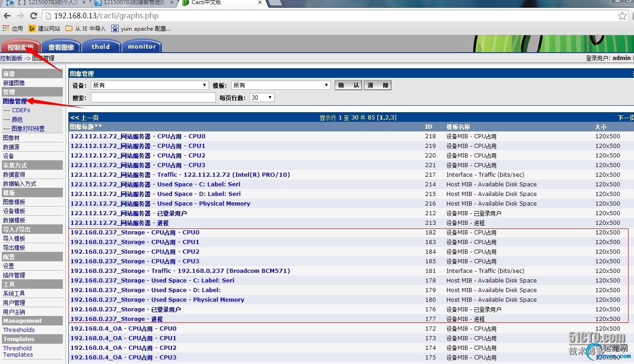Open 系统工具 in the sidebar
The image size is (634, 364).
(x=14, y=293)
